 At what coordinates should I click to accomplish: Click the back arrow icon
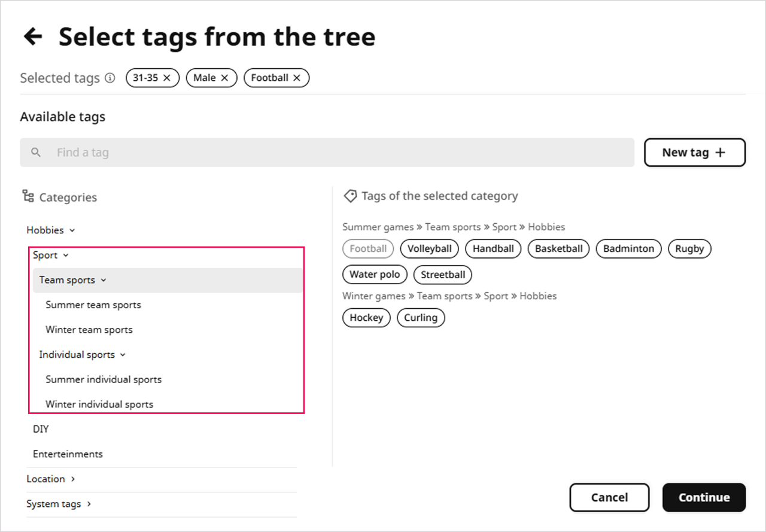coord(33,37)
